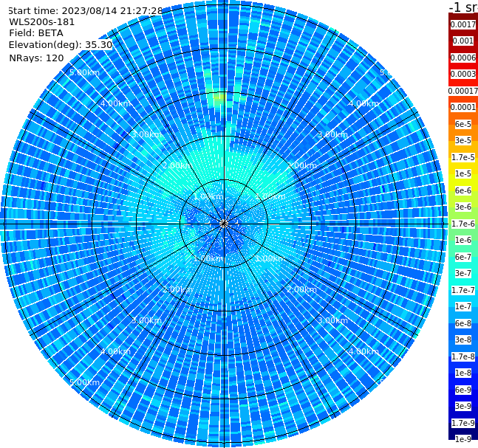Image resolution: width=478 pixels, height=448 pixels.
Task: Click the 6e-8 colorbar tick
Action: (462, 323)
